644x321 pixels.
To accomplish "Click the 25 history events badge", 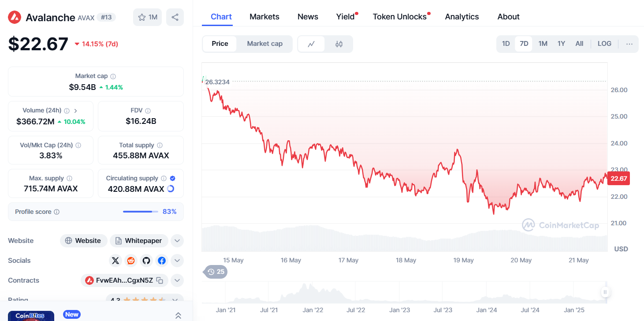I will [x=216, y=272].
